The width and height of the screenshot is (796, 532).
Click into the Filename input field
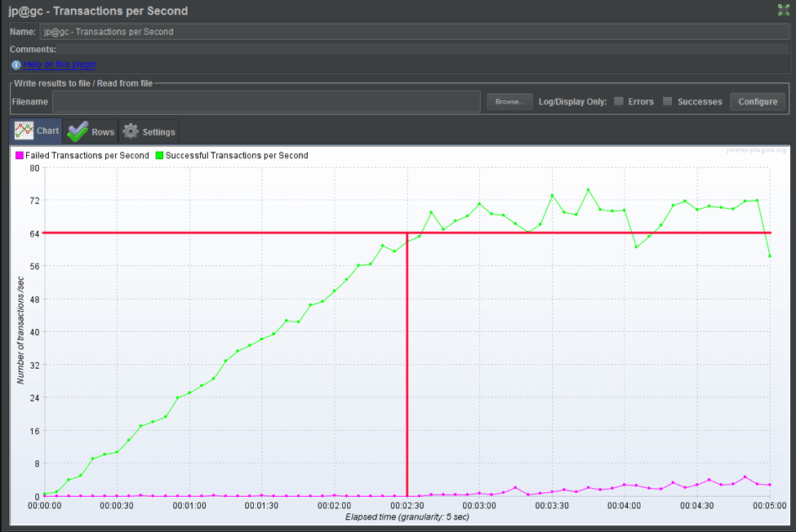266,102
